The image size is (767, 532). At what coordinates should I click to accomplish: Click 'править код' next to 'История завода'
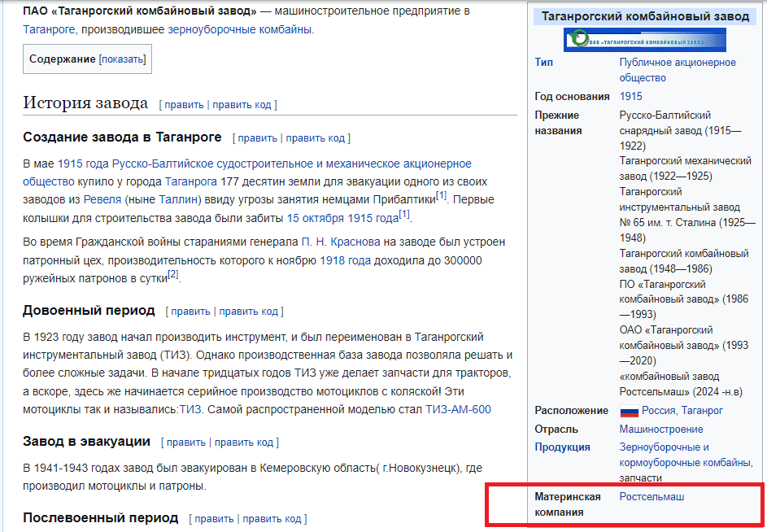click(242, 105)
